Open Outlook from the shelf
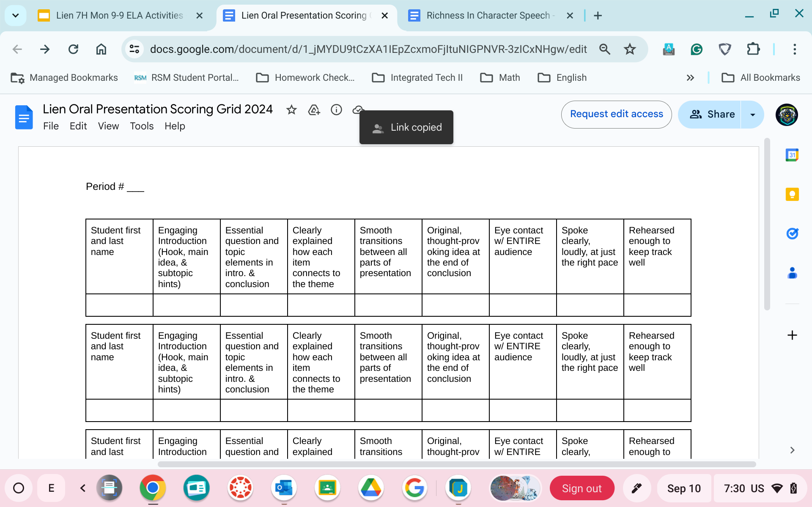The height and width of the screenshot is (507, 812). pos(284,488)
